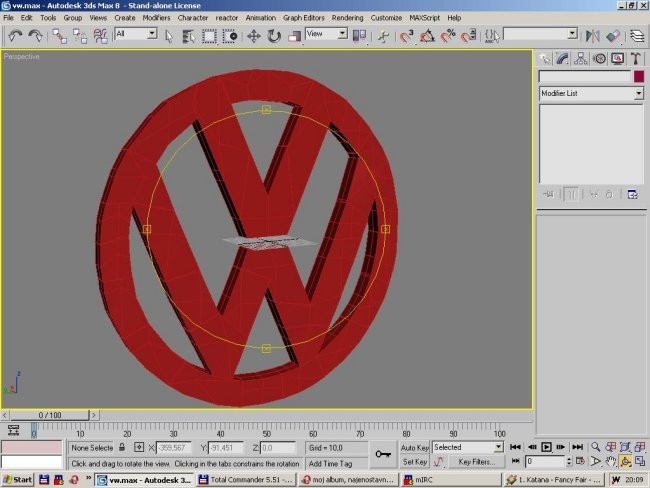Open the MAXScript menu

(x=424, y=18)
